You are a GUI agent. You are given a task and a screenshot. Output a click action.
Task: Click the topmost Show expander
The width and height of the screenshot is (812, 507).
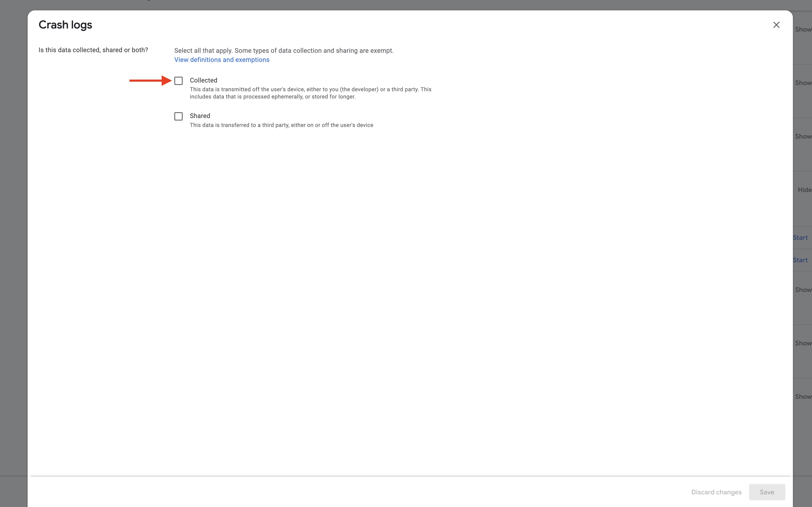click(x=803, y=30)
